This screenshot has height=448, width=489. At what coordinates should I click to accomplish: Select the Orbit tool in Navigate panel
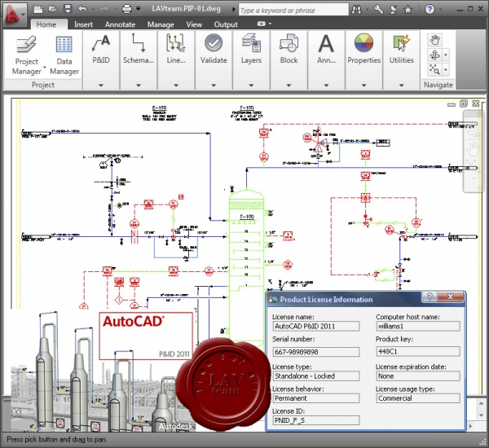434,55
